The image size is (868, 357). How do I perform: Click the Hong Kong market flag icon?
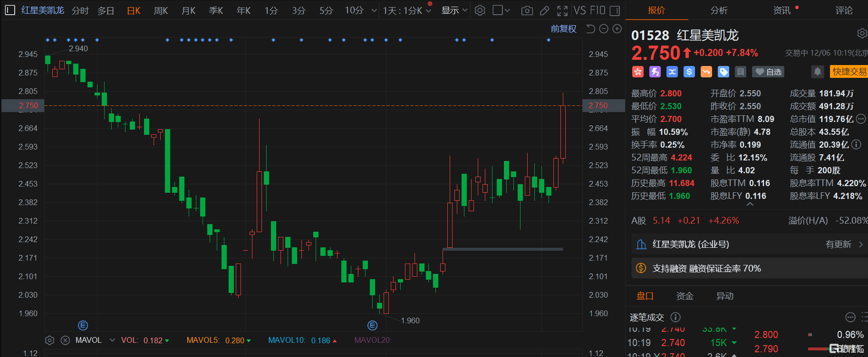(637, 72)
